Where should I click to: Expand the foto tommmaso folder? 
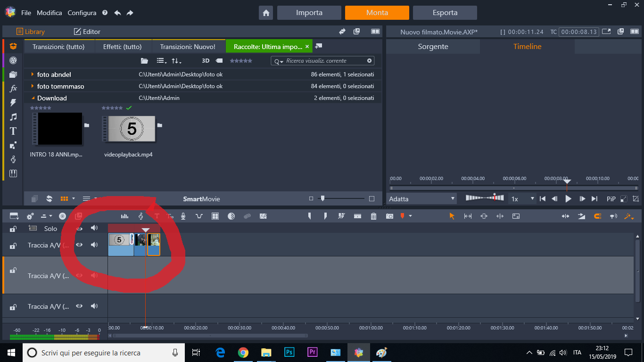tap(33, 86)
